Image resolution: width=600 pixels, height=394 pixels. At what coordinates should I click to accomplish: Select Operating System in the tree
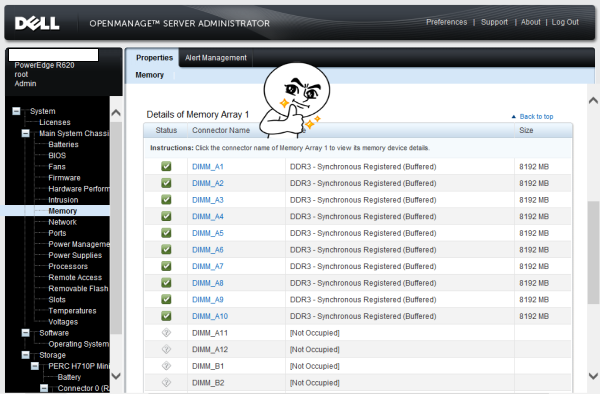[78, 344]
